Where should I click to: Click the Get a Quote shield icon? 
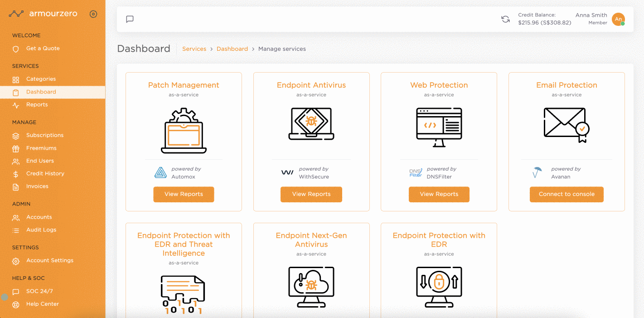pyautogui.click(x=16, y=49)
